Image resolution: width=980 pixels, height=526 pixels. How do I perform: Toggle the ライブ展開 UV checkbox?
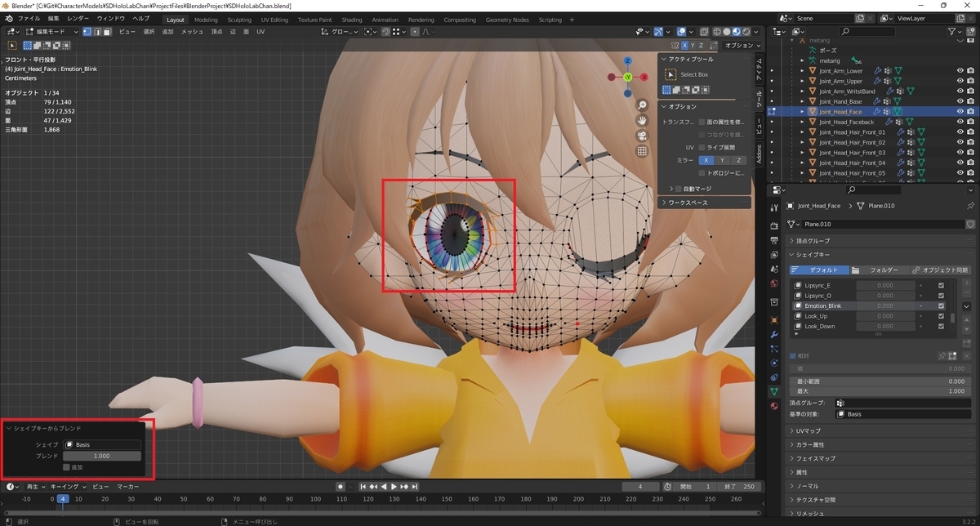point(702,147)
